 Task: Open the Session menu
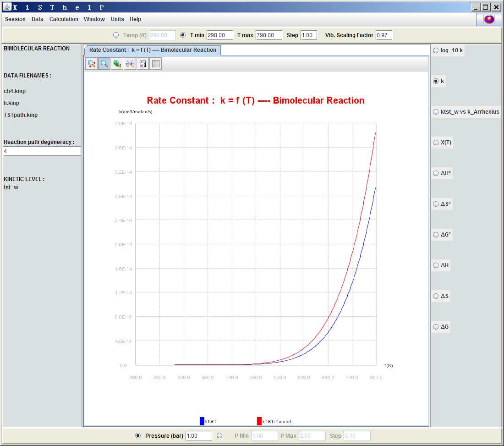click(x=15, y=19)
